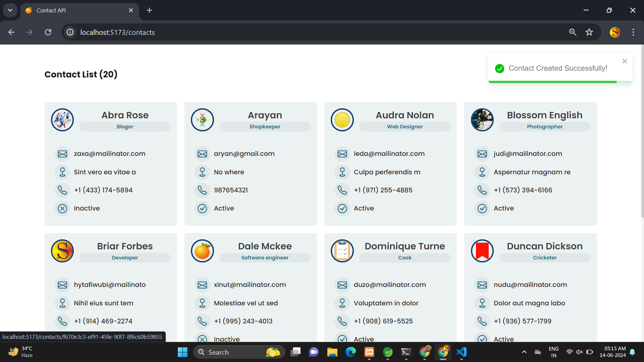Bookmark this page with the star icon
The width and height of the screenshot is (644, 362).
pos(589,32)
